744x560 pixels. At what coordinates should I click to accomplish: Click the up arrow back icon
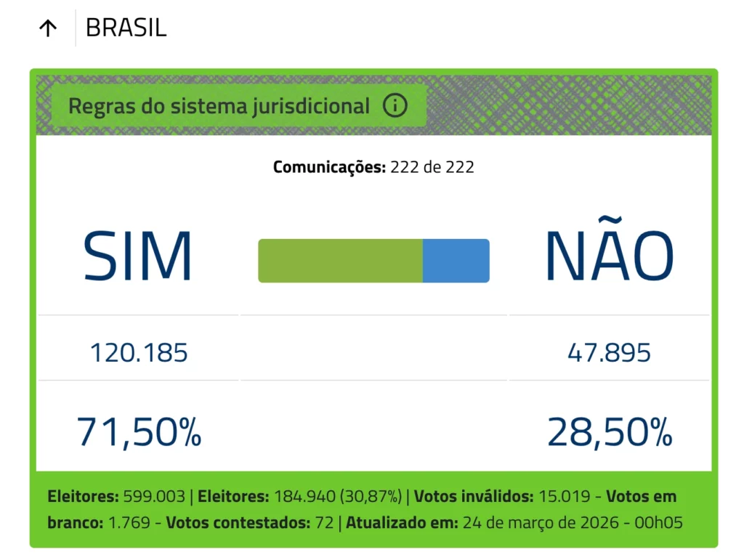coord(48,28)
